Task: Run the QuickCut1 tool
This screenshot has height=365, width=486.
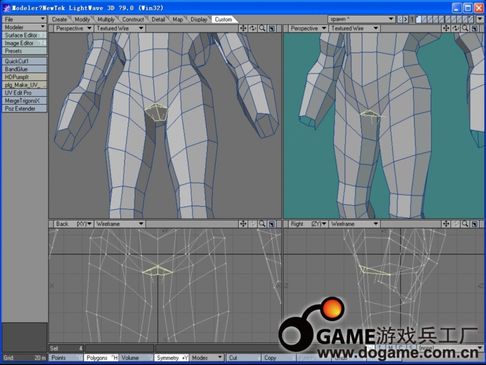Action: [x=24, y=61]
